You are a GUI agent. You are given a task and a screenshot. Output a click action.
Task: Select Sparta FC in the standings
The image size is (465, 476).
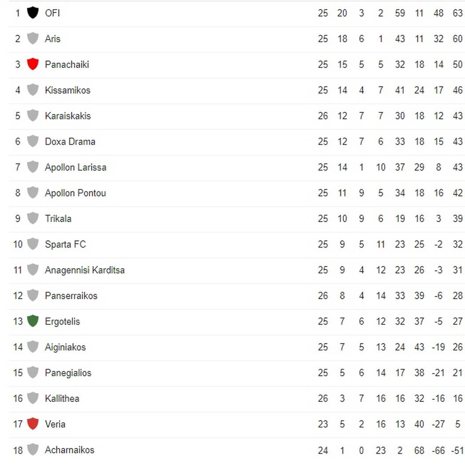(x=65, y=244)
